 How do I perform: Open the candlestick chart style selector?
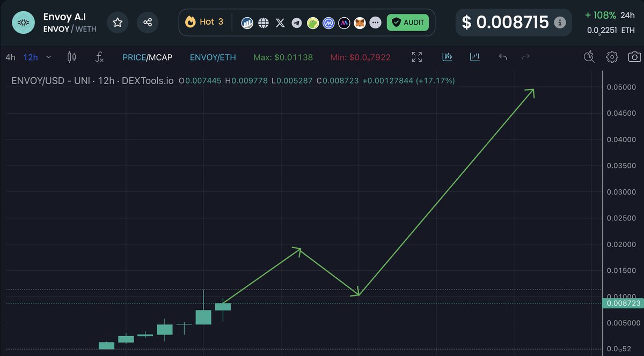click(72, 57)
